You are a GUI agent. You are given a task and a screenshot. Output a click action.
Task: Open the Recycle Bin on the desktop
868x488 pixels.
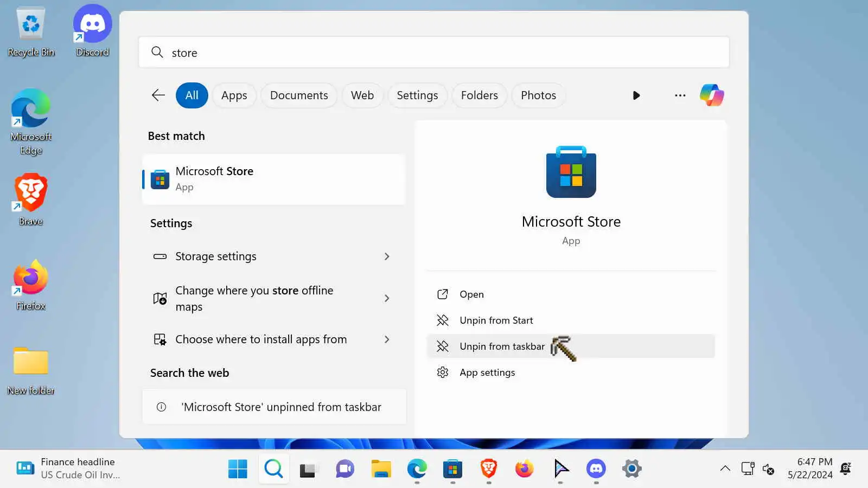click(x=31, y=31)
